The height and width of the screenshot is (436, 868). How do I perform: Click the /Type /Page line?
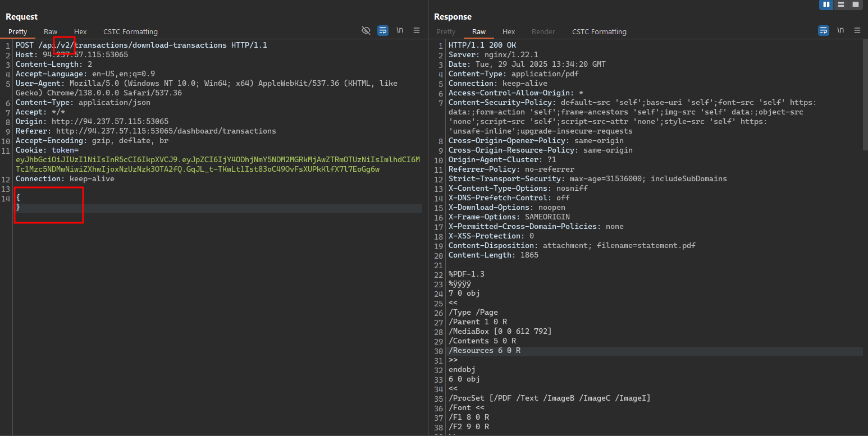pyautogui.click(x=473, y=312)
